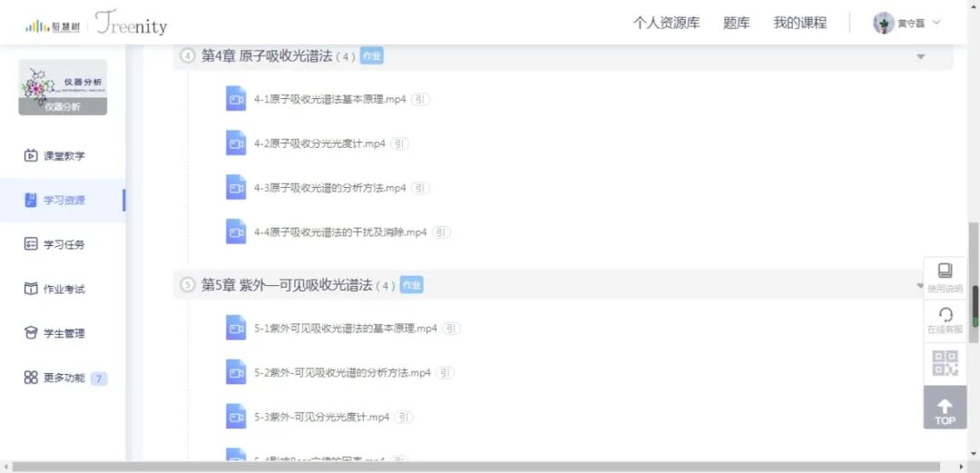980x473 pixels.
Task: Click the 引 tag next to 5-3 file
Action: [404, 417]
